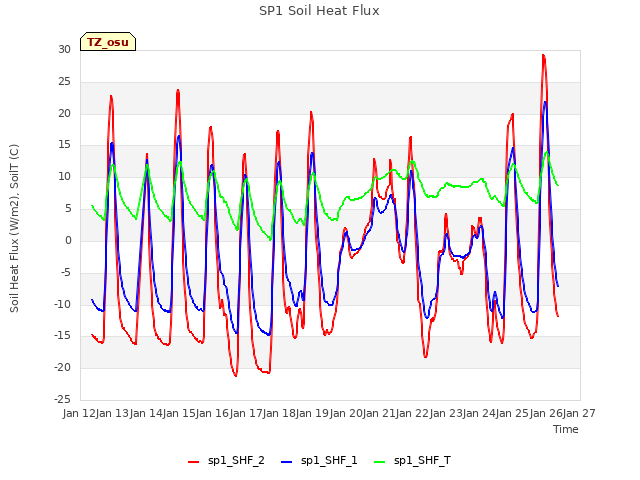Click the Jan 20 x-axis tick label
The width and height of the screenshot is (640, 480).
pos(346,413)
